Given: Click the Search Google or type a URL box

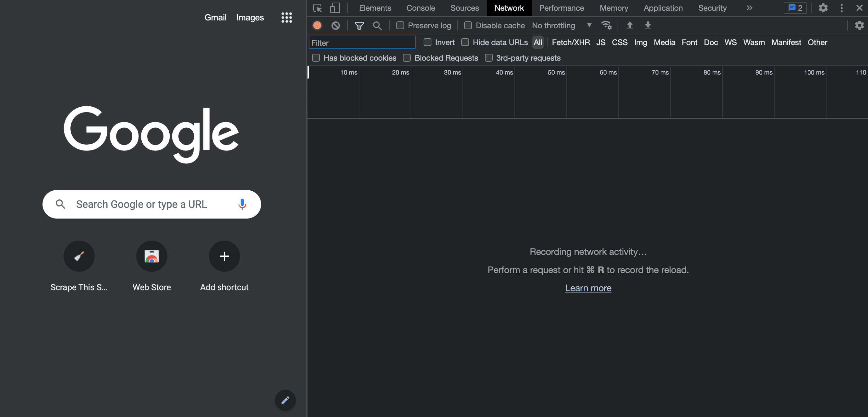Looking at the screenshot, I should [x=151, y=204].
